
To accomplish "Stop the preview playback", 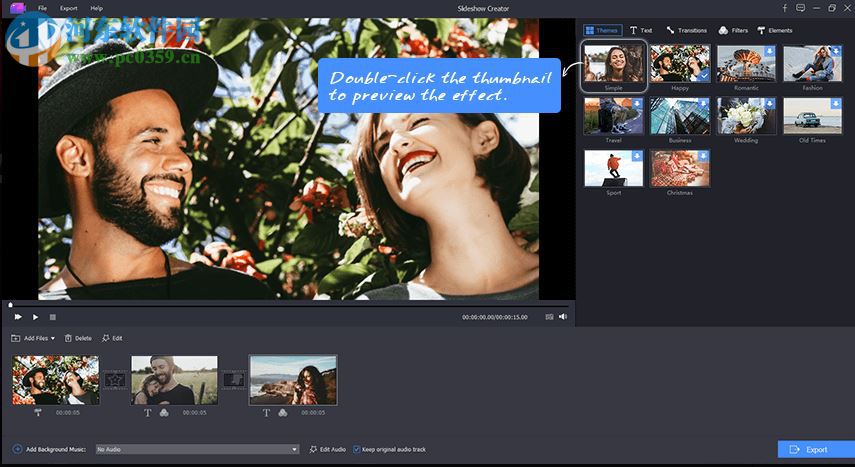I will tap(52, 317).
